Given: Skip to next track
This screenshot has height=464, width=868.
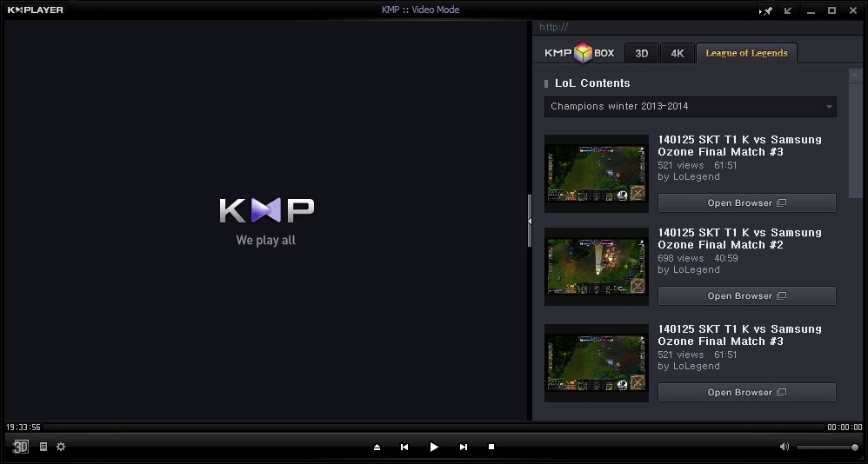Looking at the screenshot, I should (x=464, y=447).
